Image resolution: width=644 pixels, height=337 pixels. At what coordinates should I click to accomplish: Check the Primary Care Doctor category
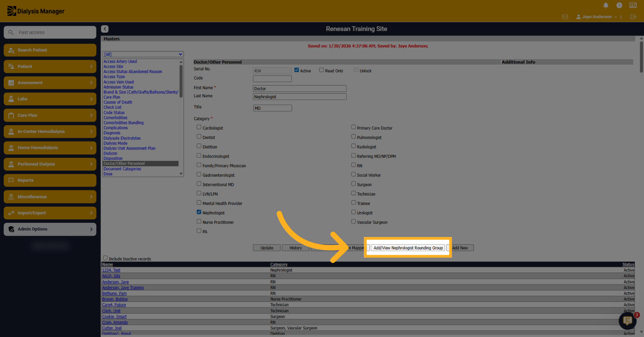pos(353,127)
